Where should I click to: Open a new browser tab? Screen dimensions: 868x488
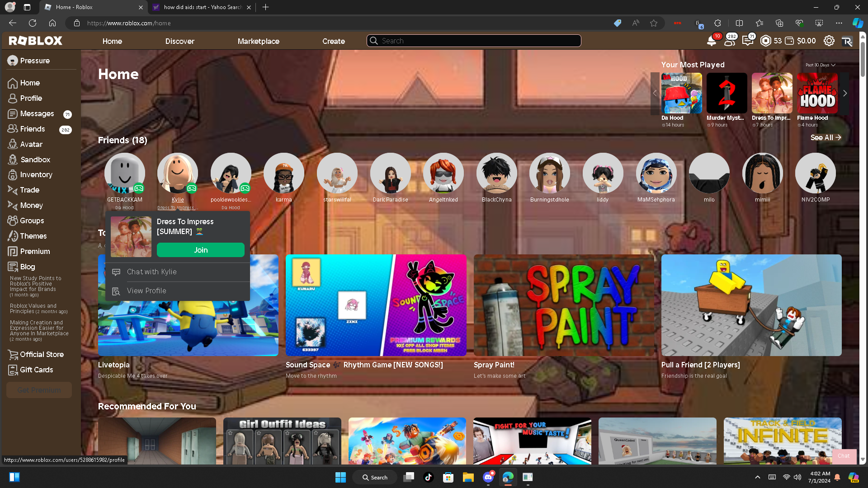(x=265, y=7)
